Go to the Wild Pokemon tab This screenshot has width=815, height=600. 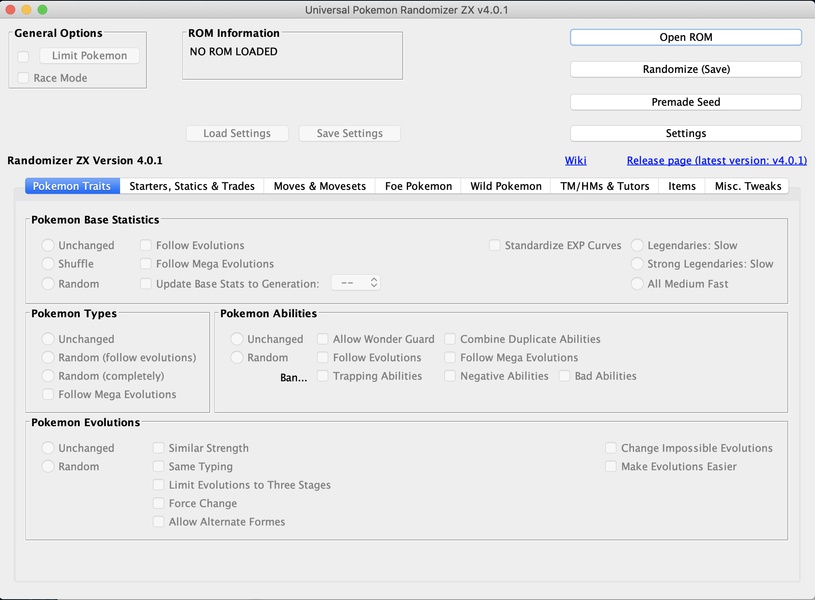pyautogui.click(x=506, y=186)
